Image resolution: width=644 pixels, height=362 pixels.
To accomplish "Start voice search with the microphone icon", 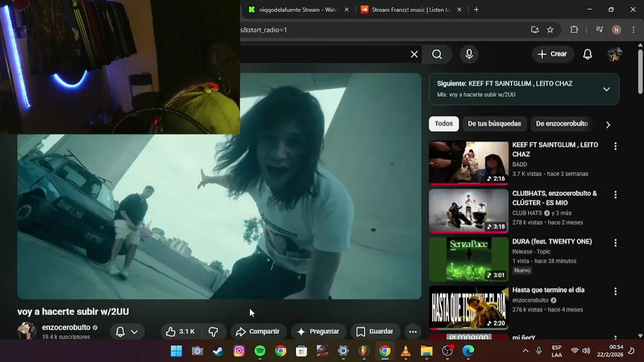I will pyautogui.click(x=469, y=54).
